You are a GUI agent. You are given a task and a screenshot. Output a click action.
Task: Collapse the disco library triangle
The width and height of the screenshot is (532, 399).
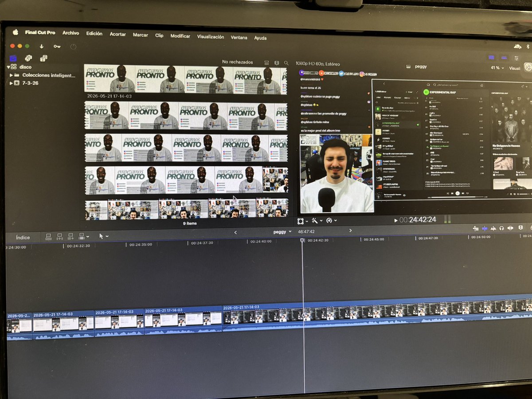coord(8,67)
